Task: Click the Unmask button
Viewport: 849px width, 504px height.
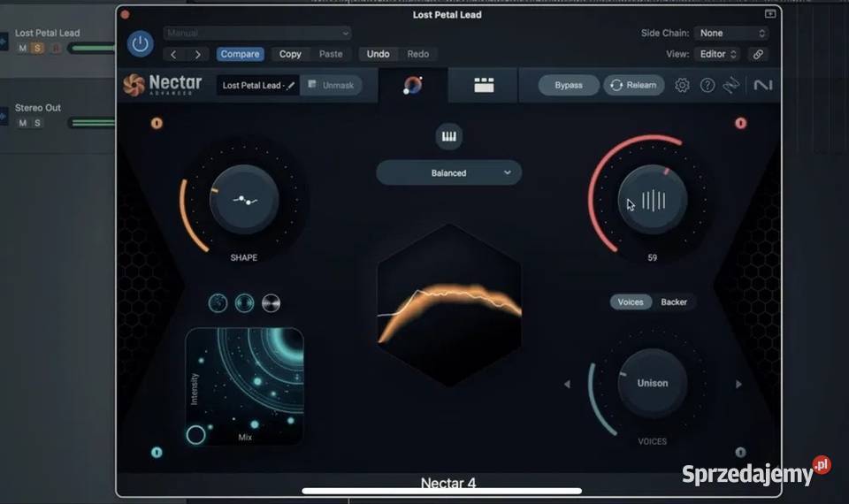Action: [x=331, y=86]
